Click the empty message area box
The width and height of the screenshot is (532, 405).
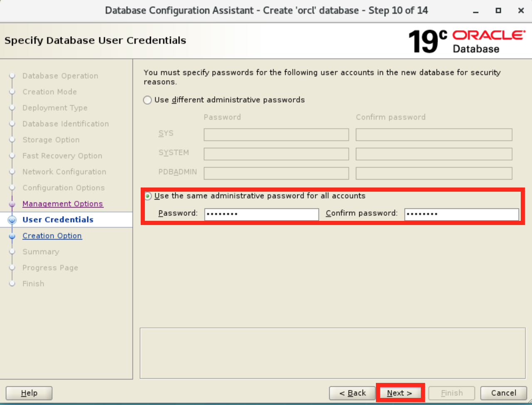pos(333,353)
